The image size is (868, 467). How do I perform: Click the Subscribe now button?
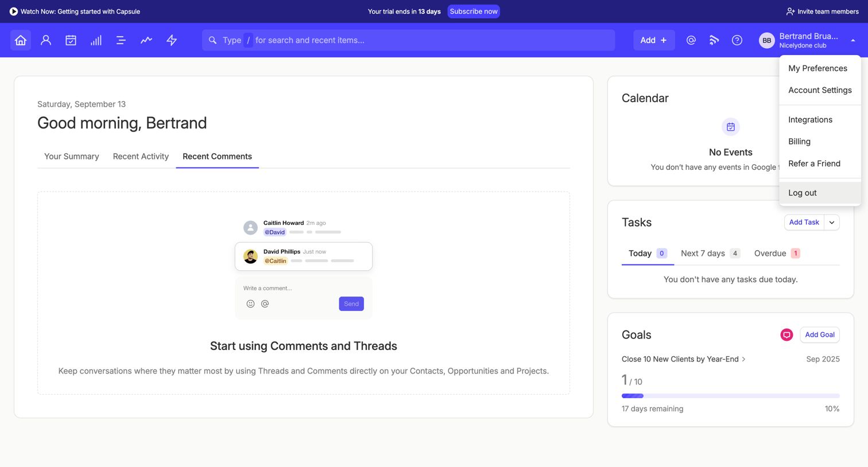click(474, 11)
